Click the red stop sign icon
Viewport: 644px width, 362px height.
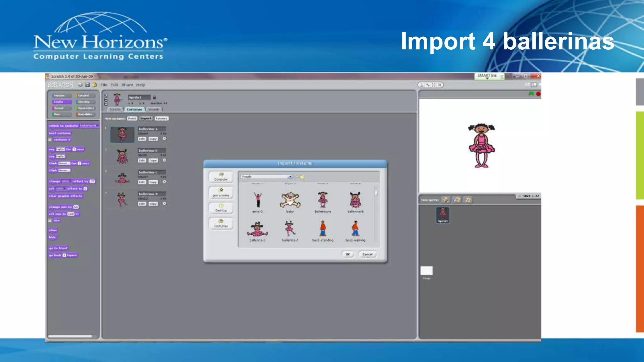538,94
